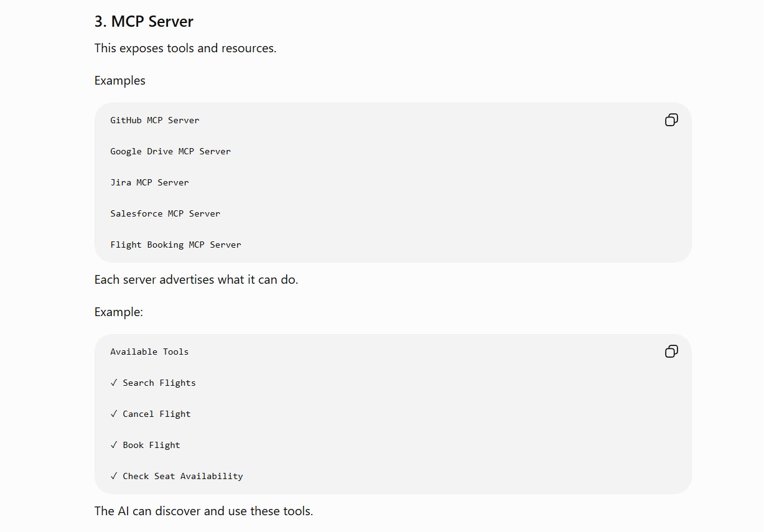Click the 'Google Drive MCP Server' line
Screen dimensions: 764x532
pyautogui.click(x=170, y=151)
